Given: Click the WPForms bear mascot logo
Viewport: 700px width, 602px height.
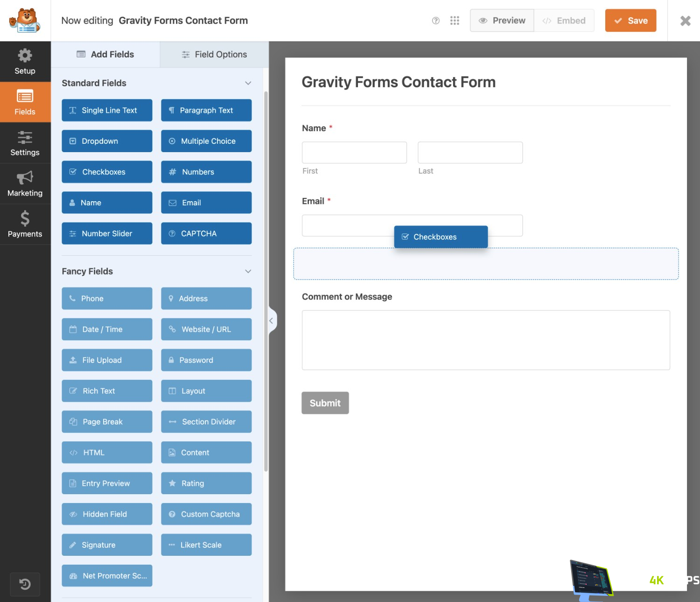Looking at the screenshot, I should point(25,21).
